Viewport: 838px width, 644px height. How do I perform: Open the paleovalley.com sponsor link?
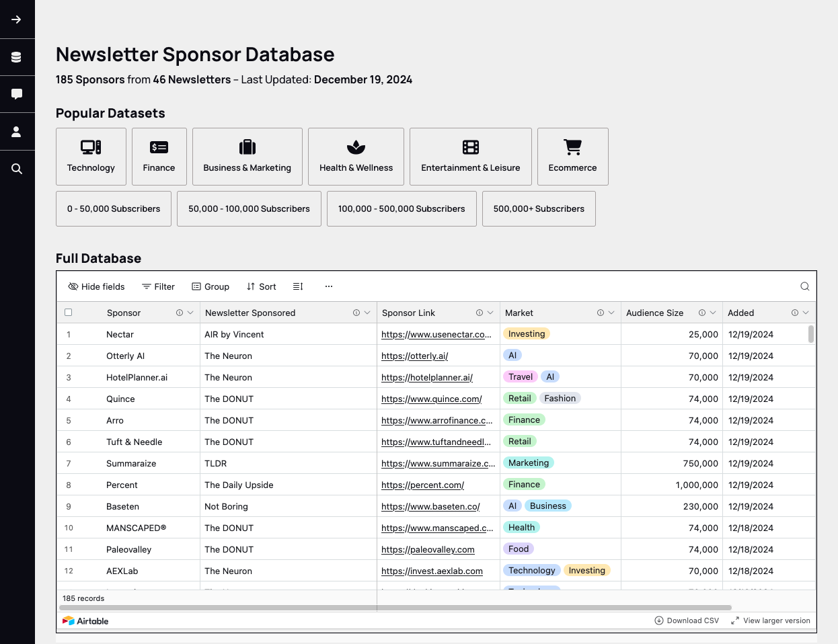point(428,549)
